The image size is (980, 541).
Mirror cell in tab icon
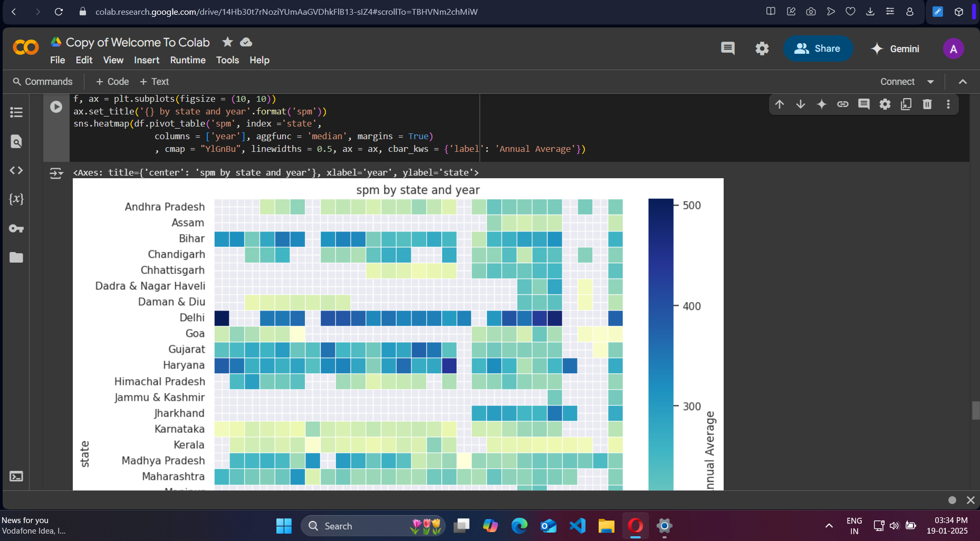(x=906, y=104)
